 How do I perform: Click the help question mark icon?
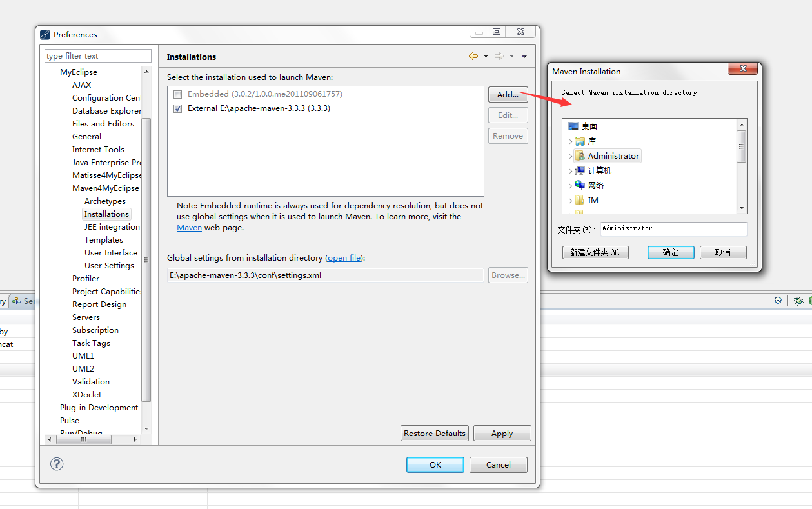pyautogui.click(x=57, y=464)
